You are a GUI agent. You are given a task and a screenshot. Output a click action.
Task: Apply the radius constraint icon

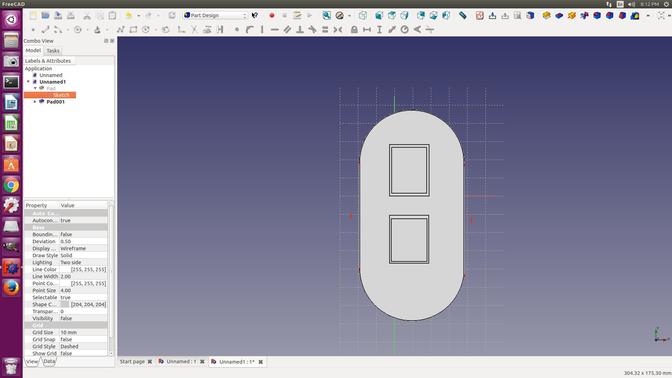(x=405, y=30)
